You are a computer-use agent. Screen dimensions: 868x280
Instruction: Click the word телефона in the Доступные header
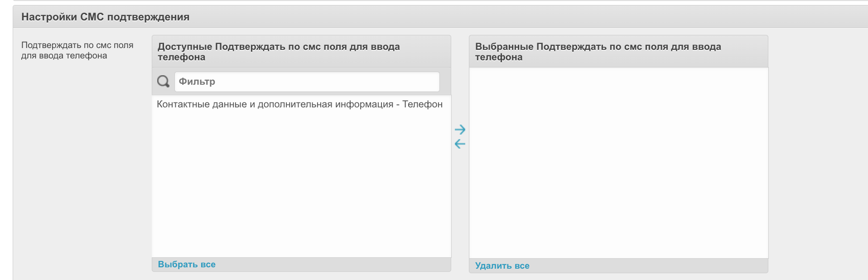pyautogui.click(x=181, y=57)
